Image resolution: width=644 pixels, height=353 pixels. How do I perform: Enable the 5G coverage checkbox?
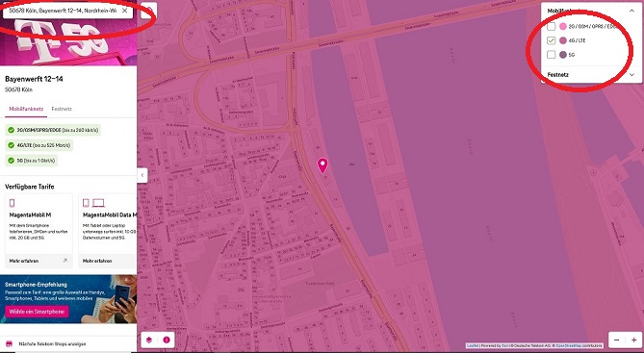point(552,55)
